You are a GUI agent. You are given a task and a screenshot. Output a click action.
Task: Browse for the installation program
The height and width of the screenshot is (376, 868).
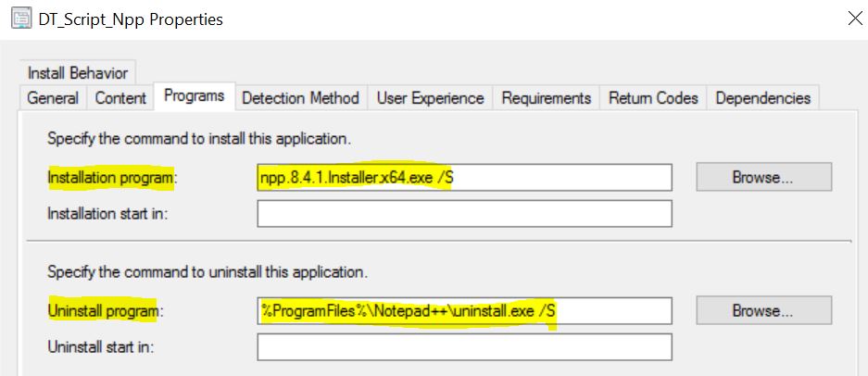pyautogui.click(x=764, y=177)
